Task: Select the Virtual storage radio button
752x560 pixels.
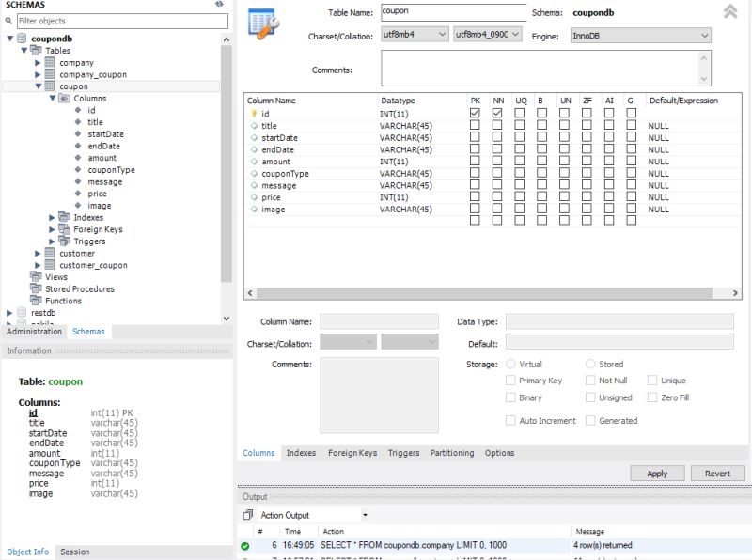Action: pyautogui.click(x=510, y=365)
